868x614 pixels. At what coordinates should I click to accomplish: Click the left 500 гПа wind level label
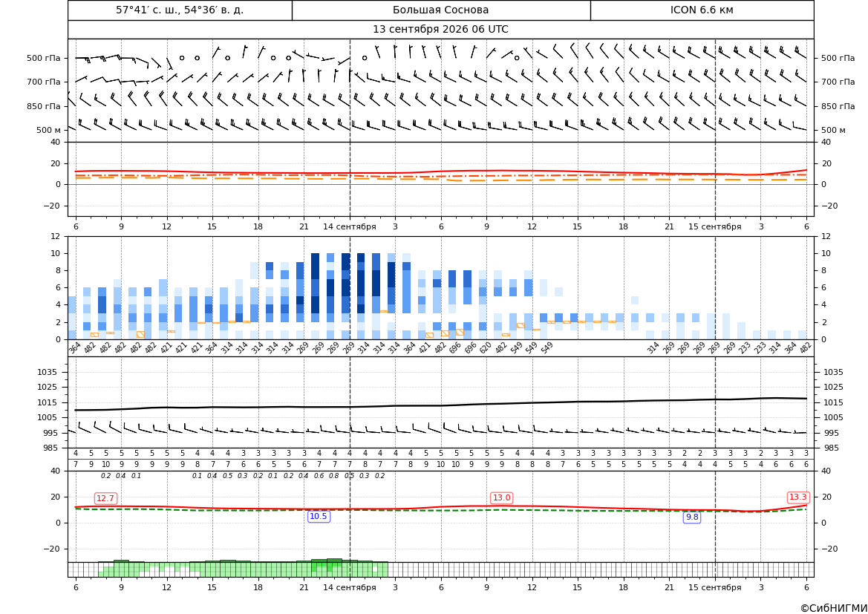point(44,58)
